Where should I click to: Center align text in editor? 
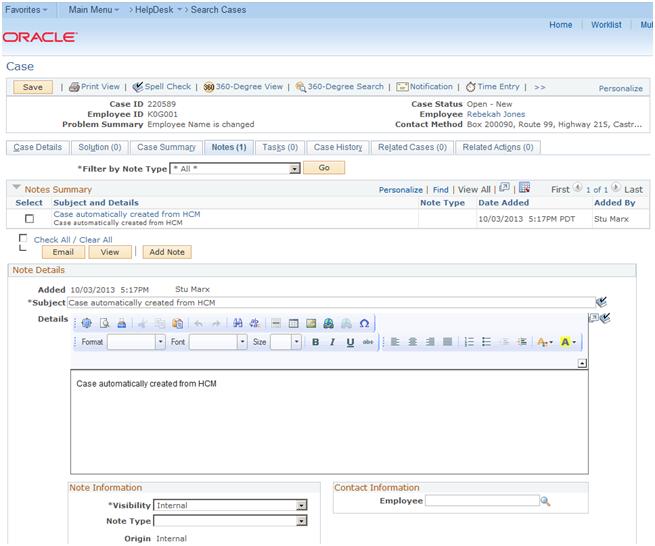tap(412, 342)
